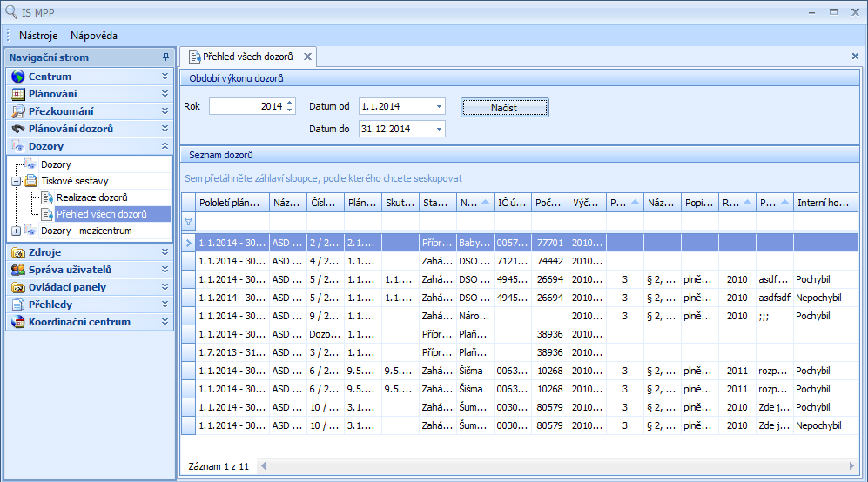The height and width of the screenshot is (482, 868).
Task: Switch to Přehled všech dozorů tab
Action: pos(247,57)
